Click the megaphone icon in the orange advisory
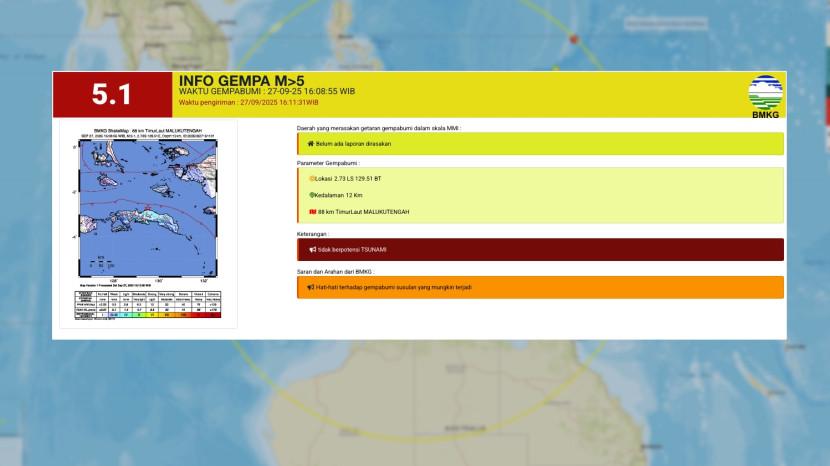Image resolution: width=830 pixels, height=466 pixels. tap(311, 287)
